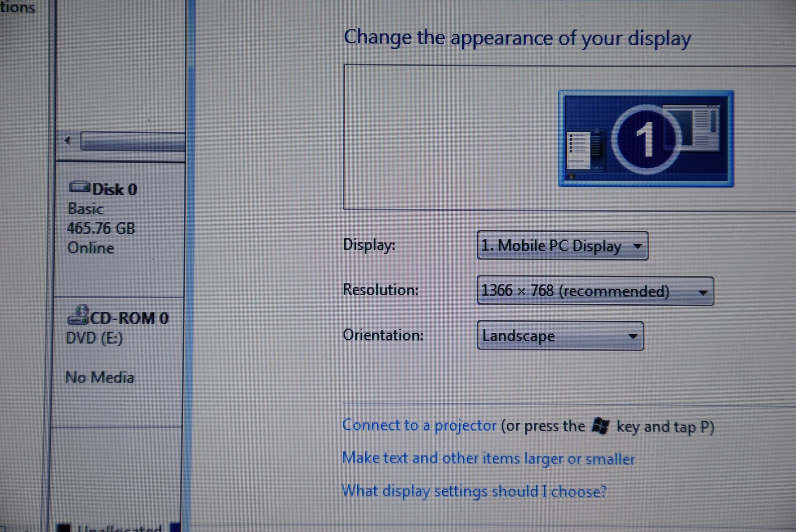Screen dimensions: 796x532
Task: Select the Disk 0 label text
Action: (114, 189)
